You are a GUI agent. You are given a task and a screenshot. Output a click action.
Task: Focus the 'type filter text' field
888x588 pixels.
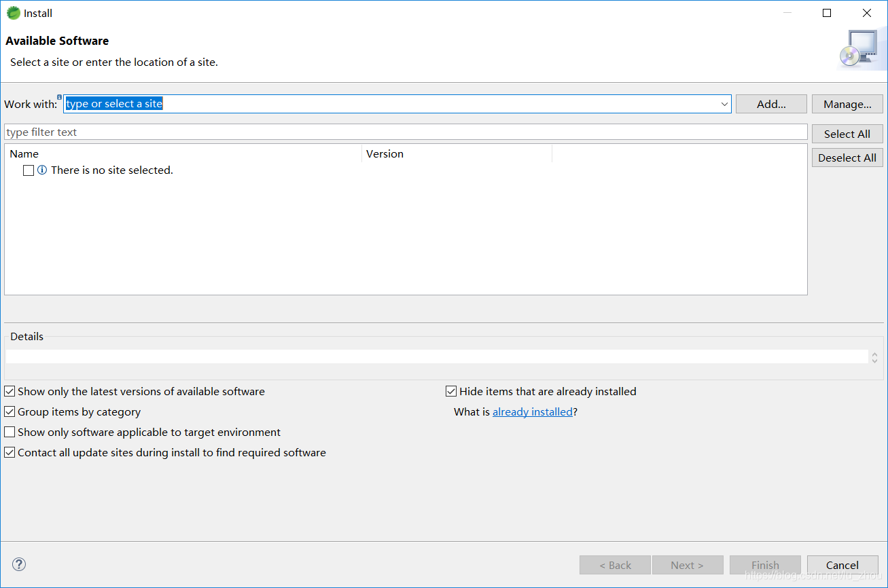point(406,132)
